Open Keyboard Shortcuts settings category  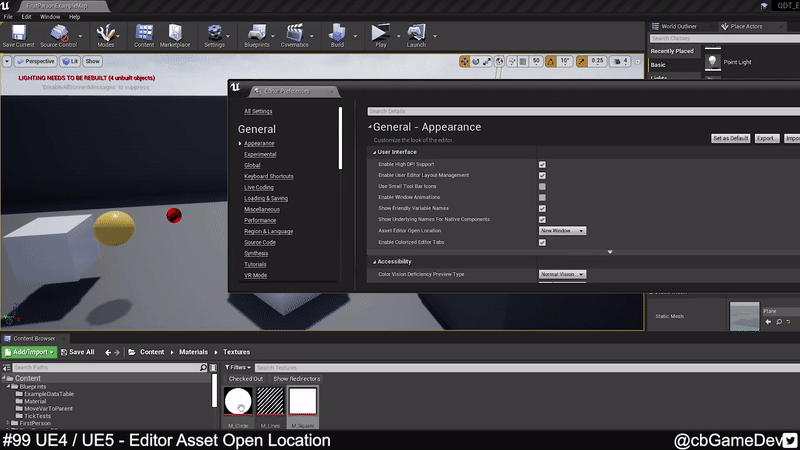point(268,176)
